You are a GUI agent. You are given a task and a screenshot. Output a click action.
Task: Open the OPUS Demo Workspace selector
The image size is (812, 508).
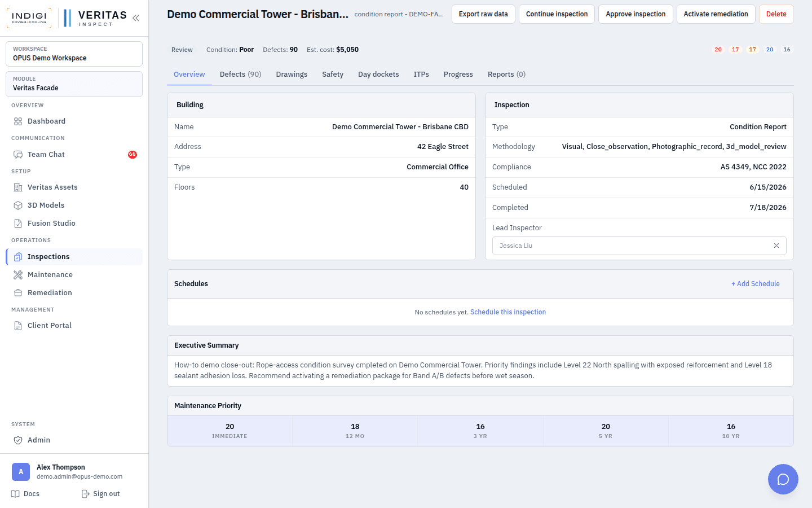pos(74,54)
